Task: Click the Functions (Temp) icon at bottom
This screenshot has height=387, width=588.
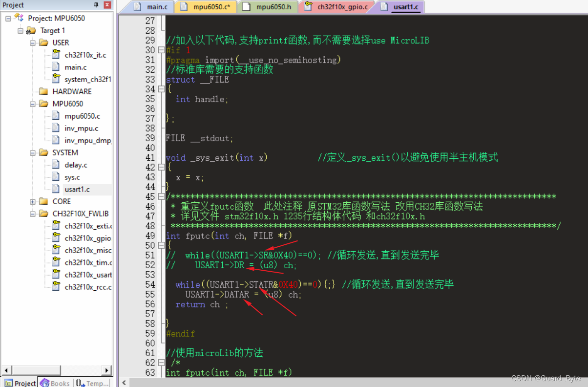Action: click(x=79, y=383)
